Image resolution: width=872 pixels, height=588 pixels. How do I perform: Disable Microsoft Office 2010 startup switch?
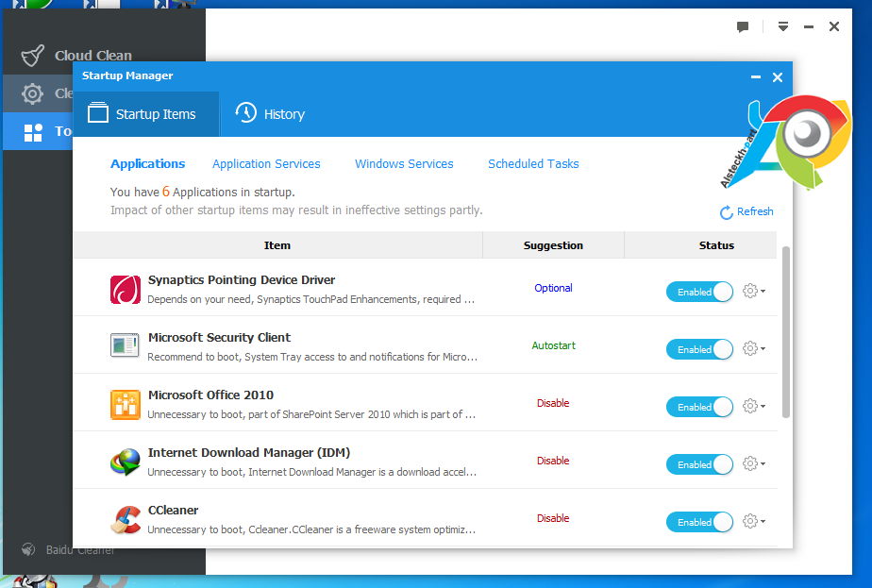[x=699, y=407]
